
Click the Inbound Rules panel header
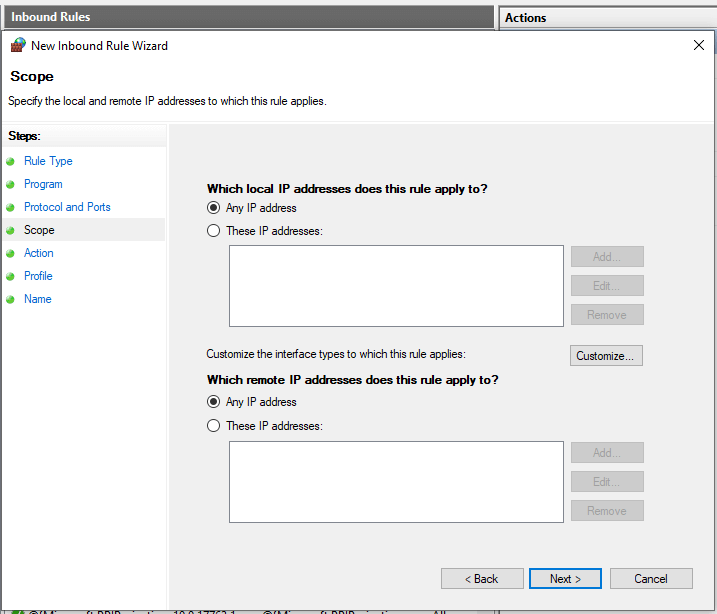click(248, 17)
